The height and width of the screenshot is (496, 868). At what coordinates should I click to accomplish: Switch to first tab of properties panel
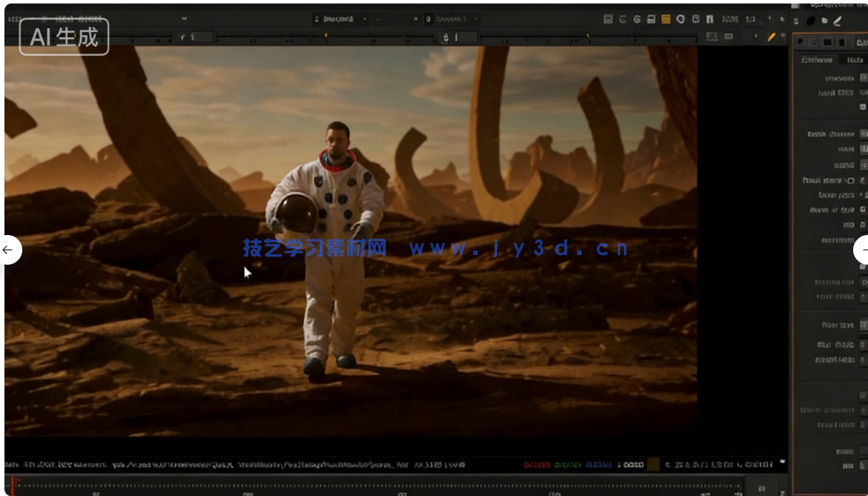818,60
